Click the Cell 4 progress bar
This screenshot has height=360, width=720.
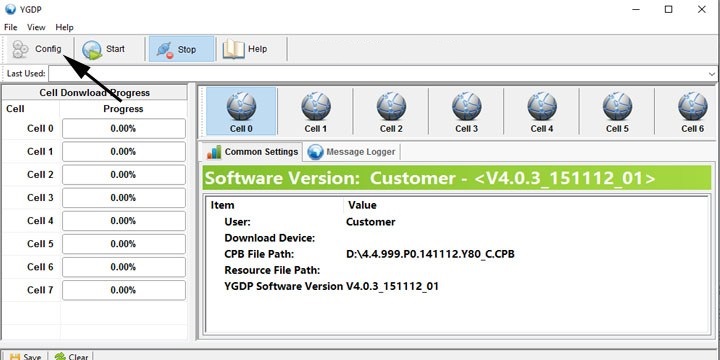pos(124,221)
